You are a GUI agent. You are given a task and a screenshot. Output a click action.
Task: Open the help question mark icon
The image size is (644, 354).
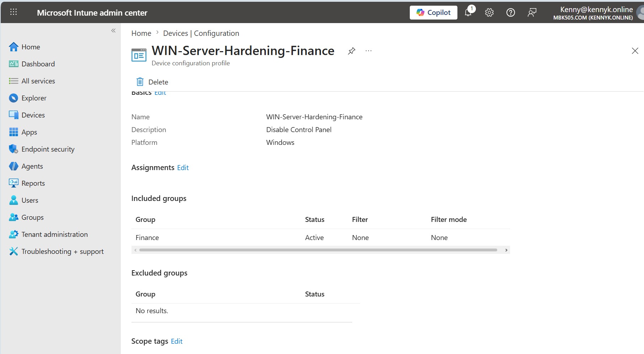(x=511, y=12)
